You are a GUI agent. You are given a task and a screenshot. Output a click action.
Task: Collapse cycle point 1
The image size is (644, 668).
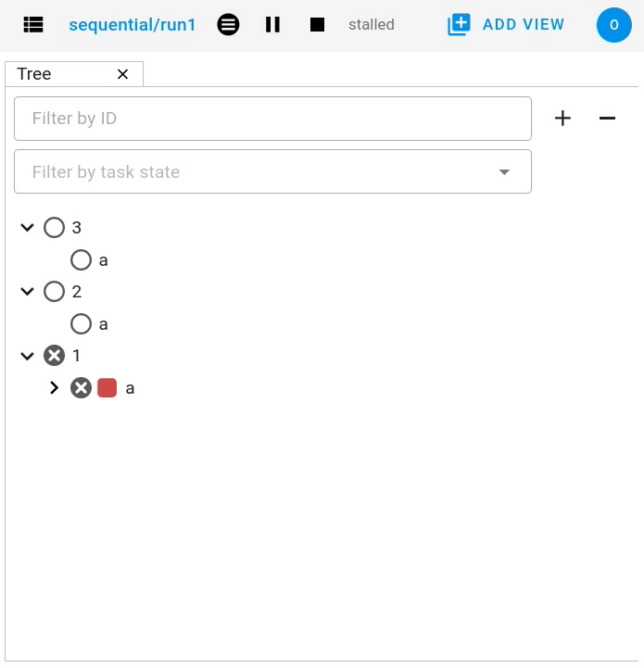coord(27,356)
